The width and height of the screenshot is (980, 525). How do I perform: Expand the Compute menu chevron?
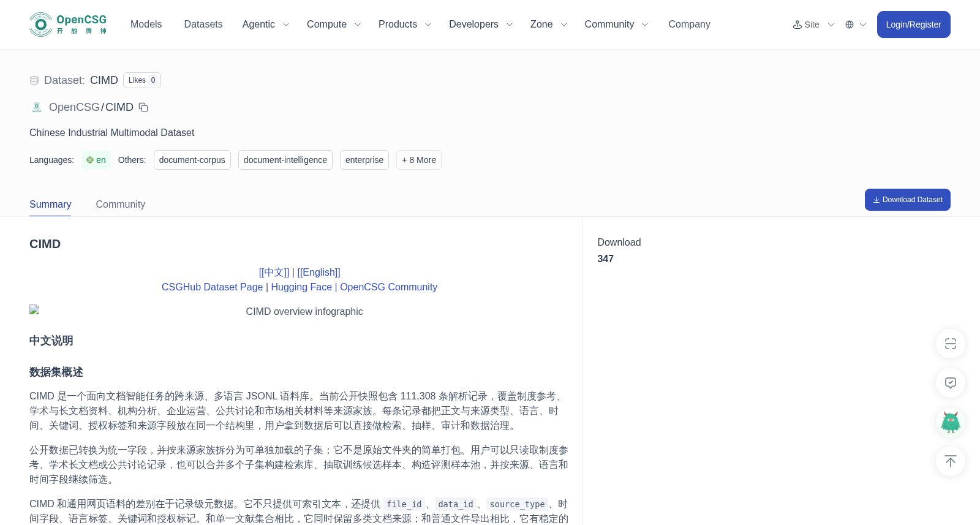click(358, 25)
